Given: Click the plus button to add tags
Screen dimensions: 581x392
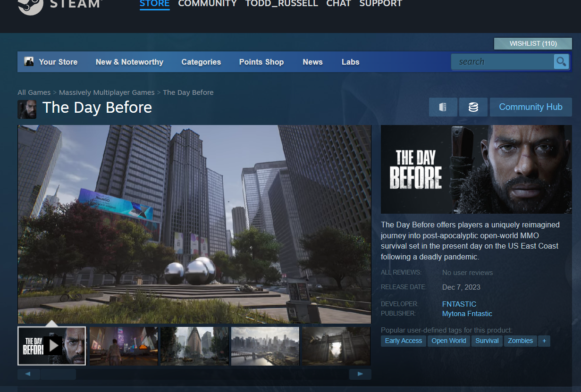Looking at the screenshot, I should pos(544,341).
